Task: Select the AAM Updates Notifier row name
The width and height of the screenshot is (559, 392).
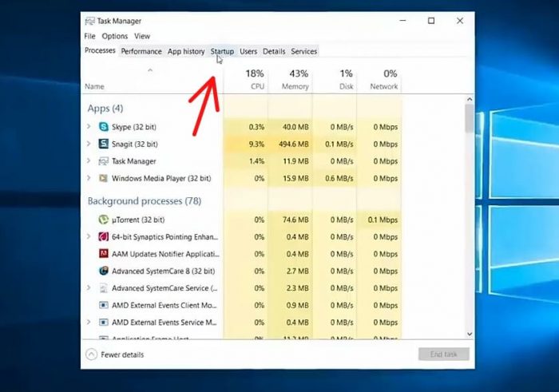Action: point(165,254)
